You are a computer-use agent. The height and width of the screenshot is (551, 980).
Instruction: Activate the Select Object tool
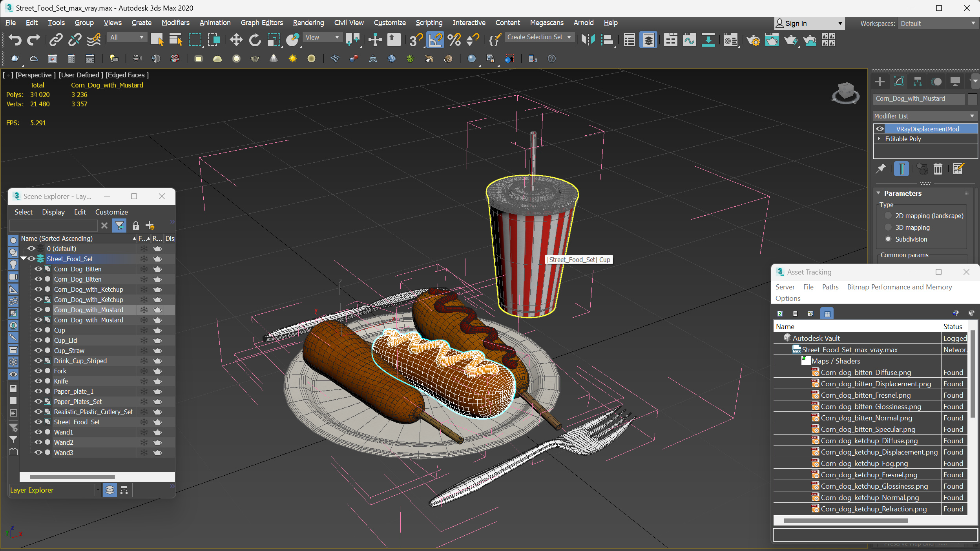[x=157, y=40]
